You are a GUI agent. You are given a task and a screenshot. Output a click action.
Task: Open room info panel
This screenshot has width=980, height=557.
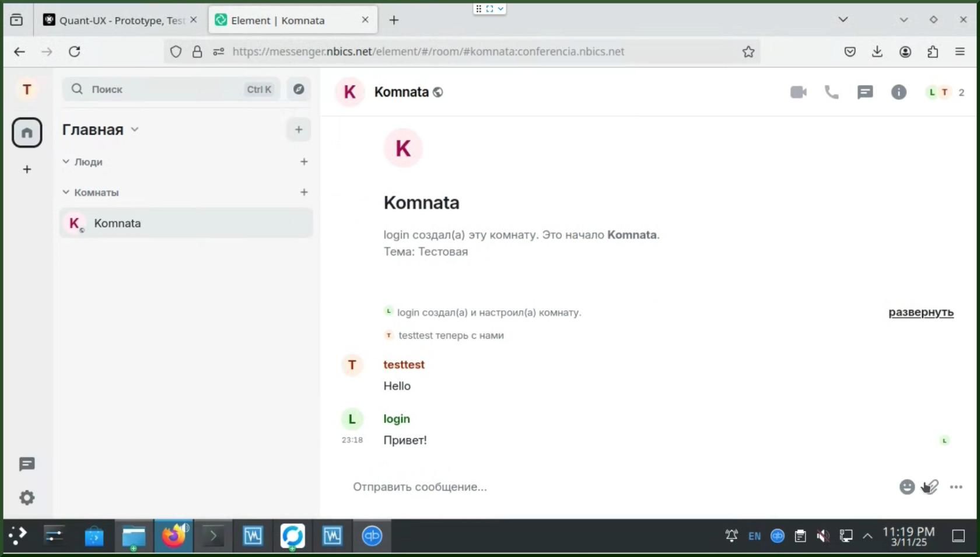pyautogui.click(x=898, y=92)
